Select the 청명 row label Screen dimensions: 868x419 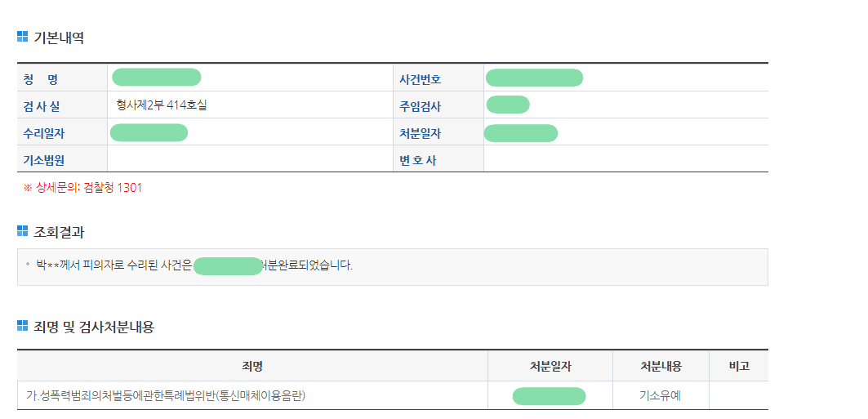pyautogui.click(x=41, y=79)
